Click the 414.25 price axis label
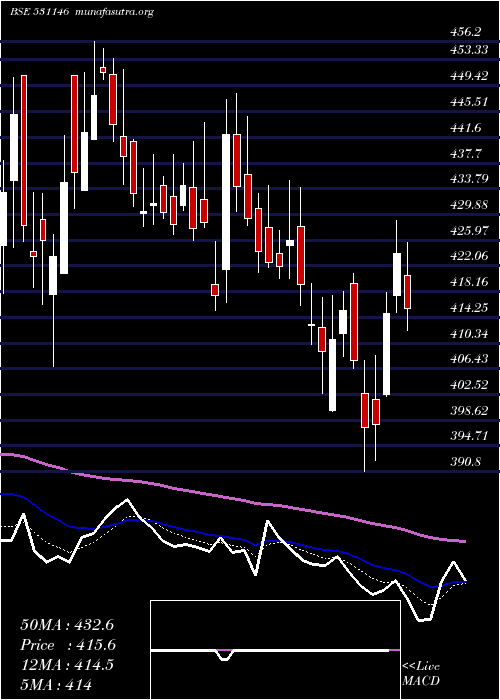500x700 pixels. (469, 308)
